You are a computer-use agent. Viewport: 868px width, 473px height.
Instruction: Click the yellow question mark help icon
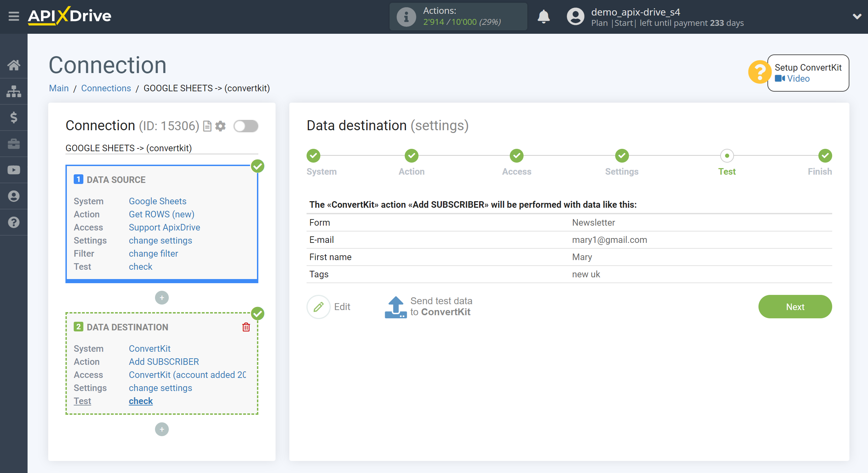(x=759, y=72)
